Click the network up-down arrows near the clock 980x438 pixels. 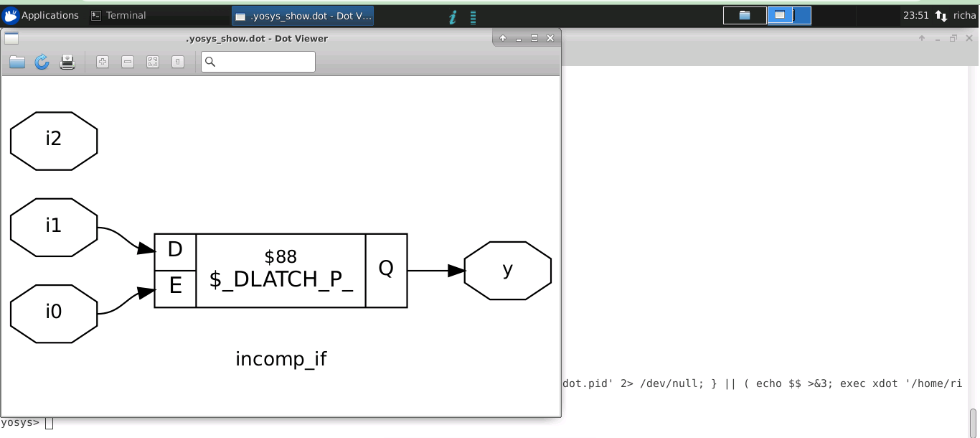[941, 15]
